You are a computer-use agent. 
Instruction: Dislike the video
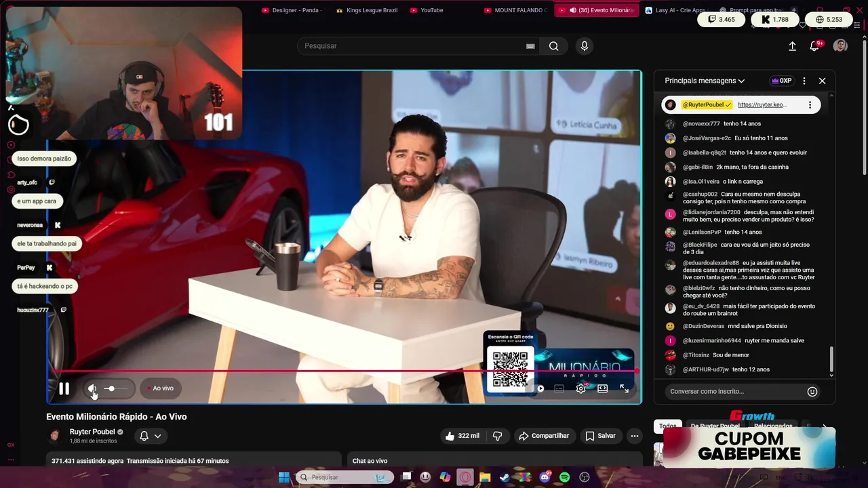[x=497, y=436]
